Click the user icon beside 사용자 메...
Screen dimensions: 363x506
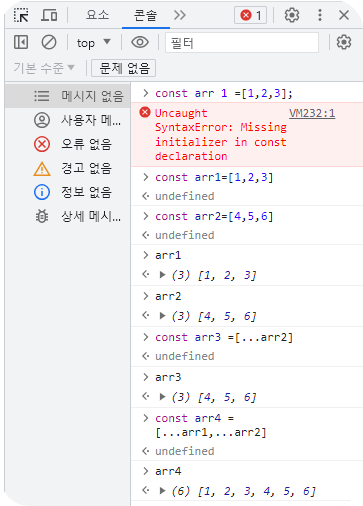[x=42, y=120]
